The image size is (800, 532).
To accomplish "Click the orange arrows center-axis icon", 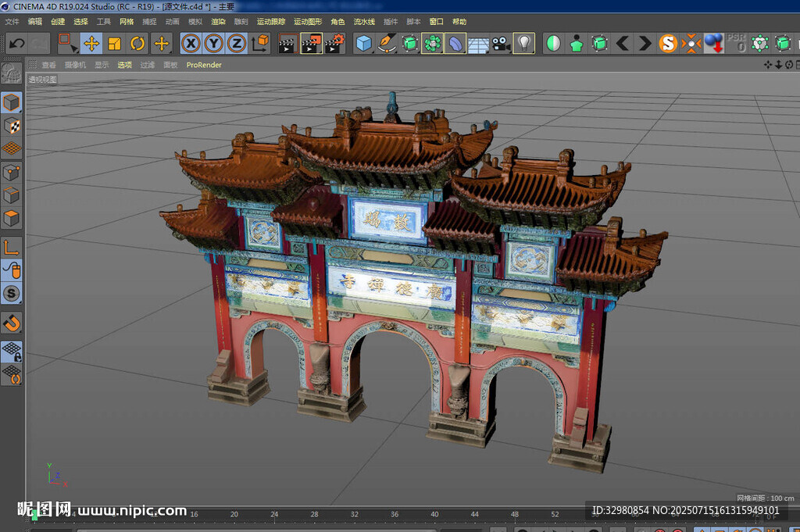I will (x=691, y=43).
